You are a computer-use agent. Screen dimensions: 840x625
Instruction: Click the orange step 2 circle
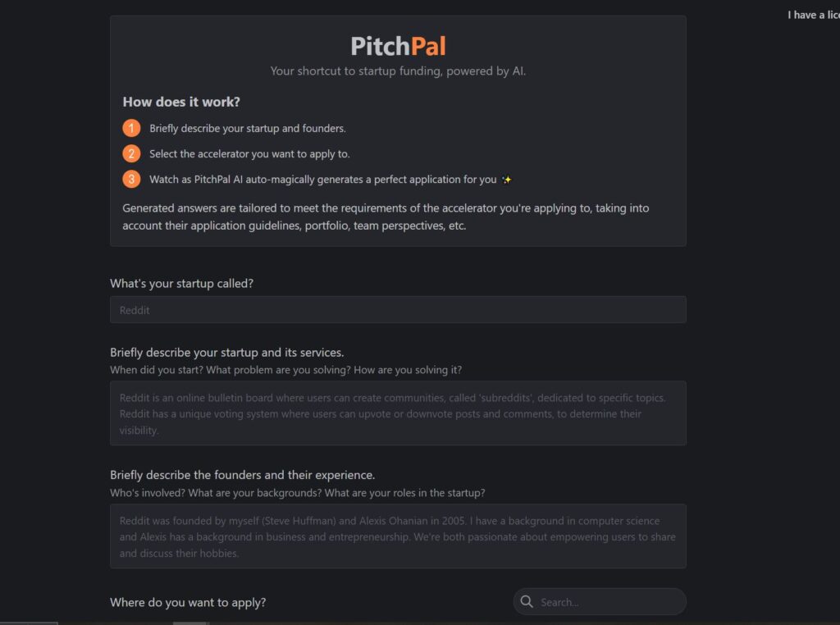[x=131, y=153]
